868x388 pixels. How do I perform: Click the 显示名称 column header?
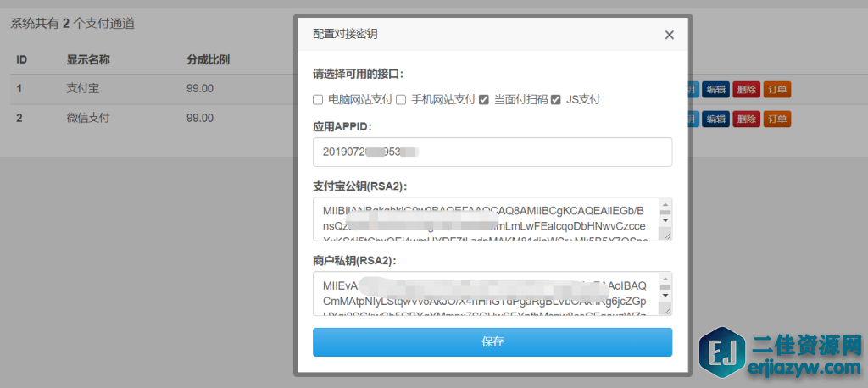pos(88,59)
